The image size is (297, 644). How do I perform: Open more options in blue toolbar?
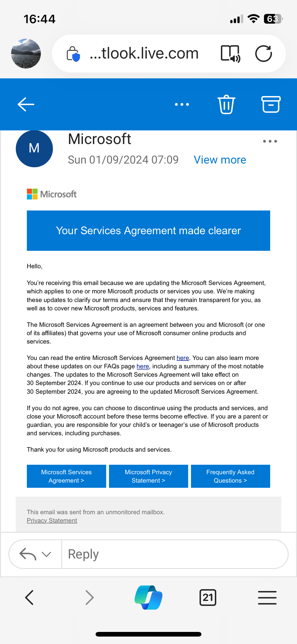[x=182, y=104]
